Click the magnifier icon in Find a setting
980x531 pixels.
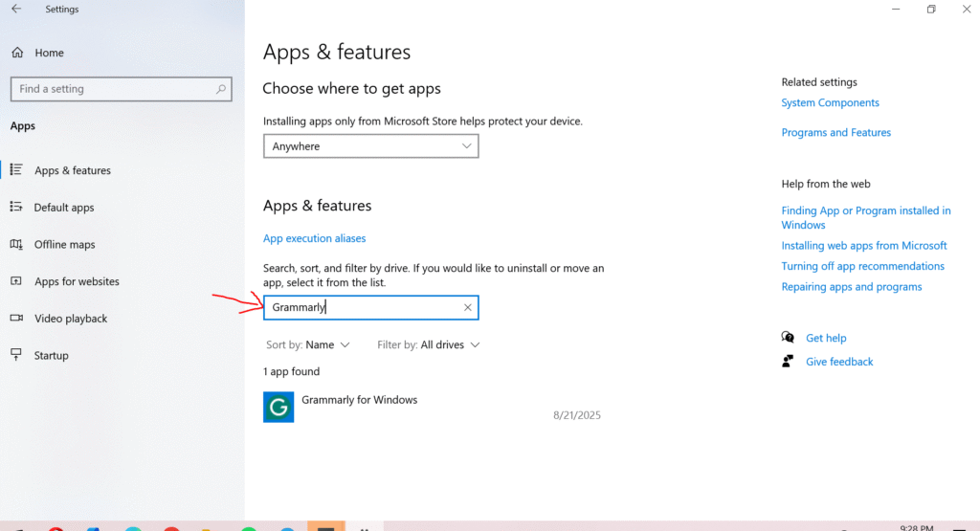(x=221, y=89)
